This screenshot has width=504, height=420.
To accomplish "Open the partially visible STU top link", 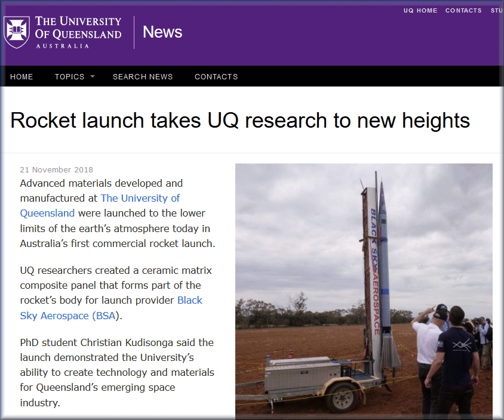I will [x=497, y=11].
